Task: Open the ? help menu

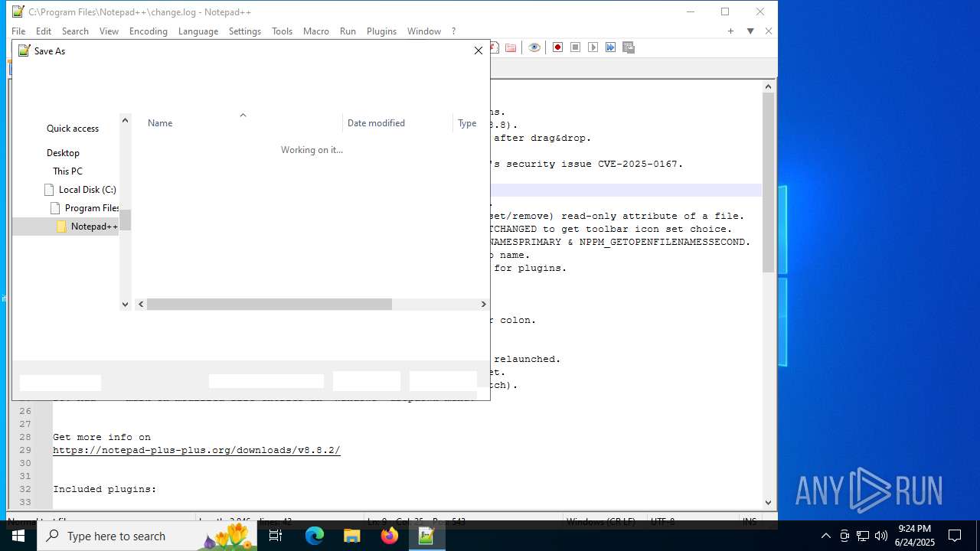Action: pyautogui.click(x=453, y=31)
